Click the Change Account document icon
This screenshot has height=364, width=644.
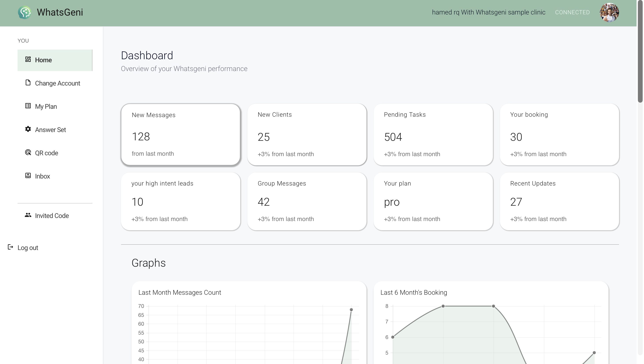tap(28, 83)
